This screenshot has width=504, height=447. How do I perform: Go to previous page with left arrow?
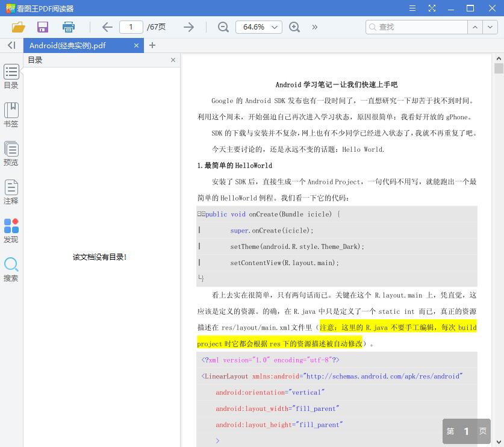(x=107, y=27)
